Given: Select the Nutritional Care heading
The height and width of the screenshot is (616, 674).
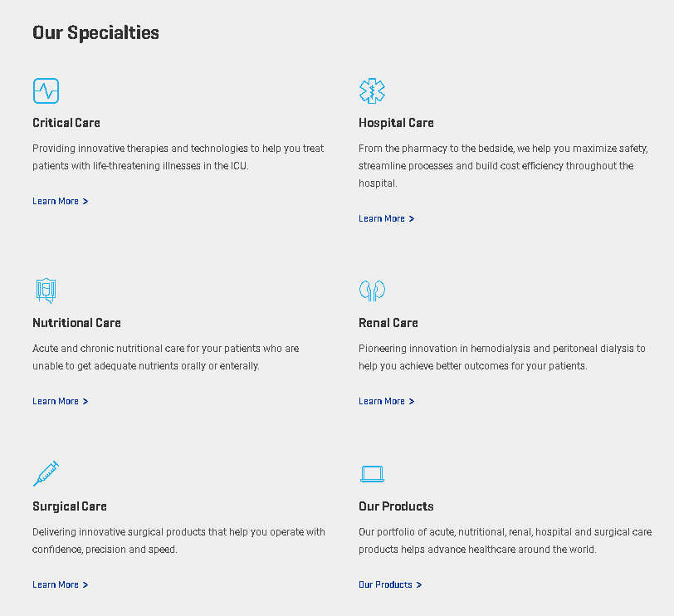Looking at the screenshot, I should point(76,323).
